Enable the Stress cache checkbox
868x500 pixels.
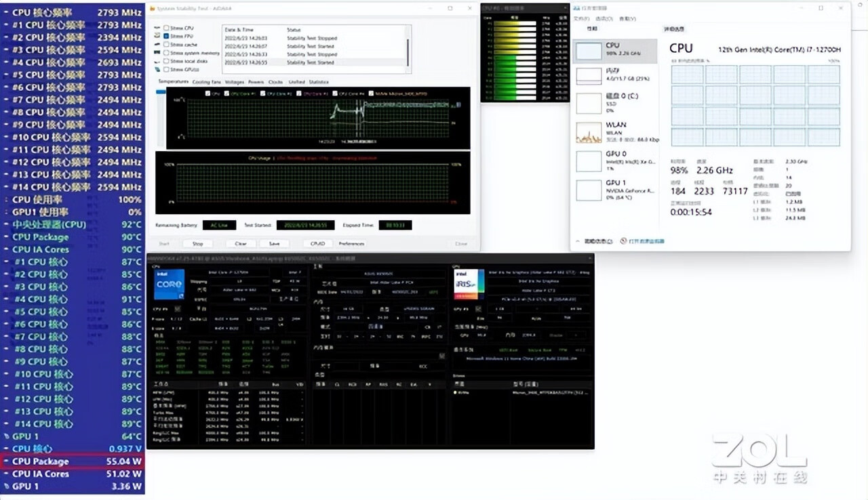tap(166, 44)
